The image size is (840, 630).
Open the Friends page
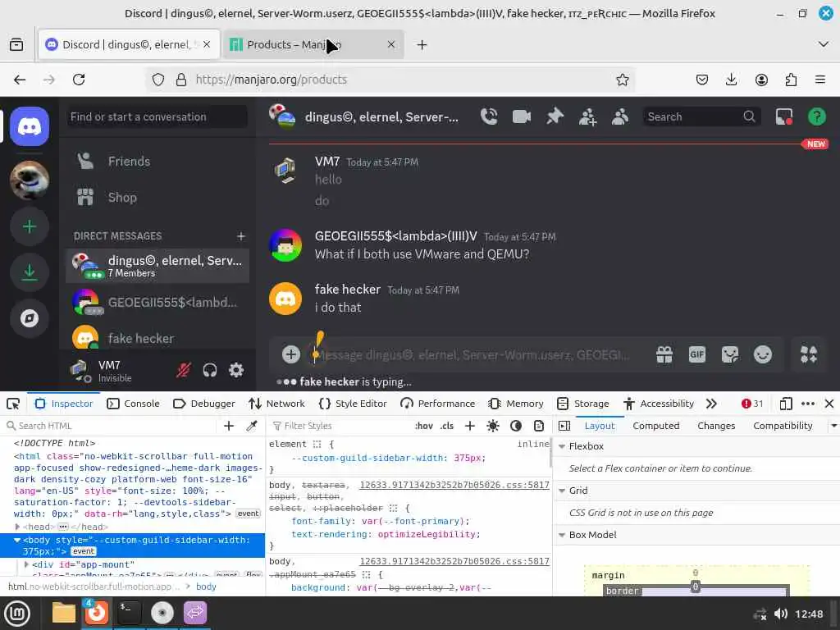coord(157,162)
